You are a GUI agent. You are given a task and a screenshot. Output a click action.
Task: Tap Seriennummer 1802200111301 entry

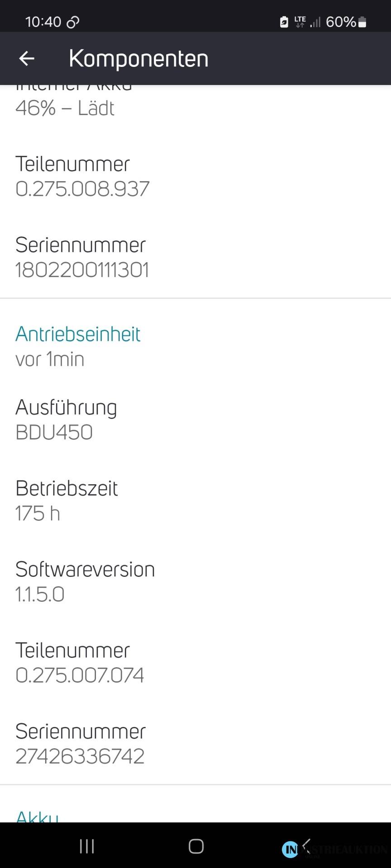(x=82, y=257)
